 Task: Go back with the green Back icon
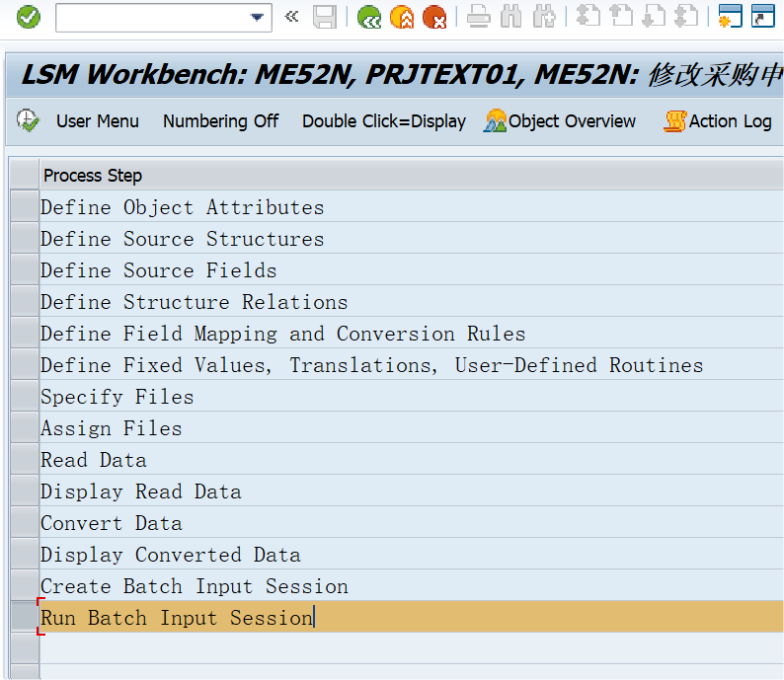point(369,18)
